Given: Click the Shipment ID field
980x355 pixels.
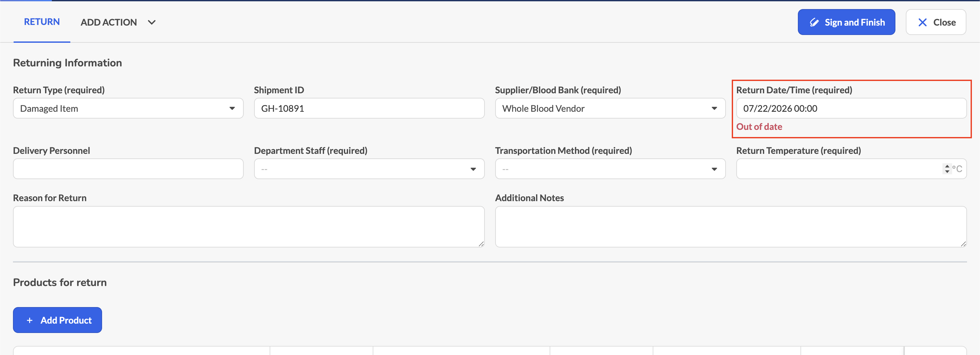Looking at the screenshot, I should pos(369,108).
